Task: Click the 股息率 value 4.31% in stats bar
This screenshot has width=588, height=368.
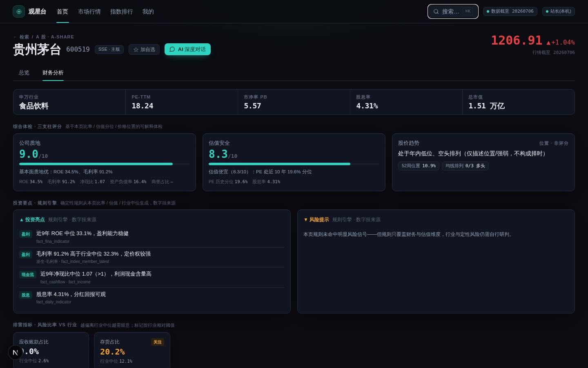Action: [x=367, y=106]
